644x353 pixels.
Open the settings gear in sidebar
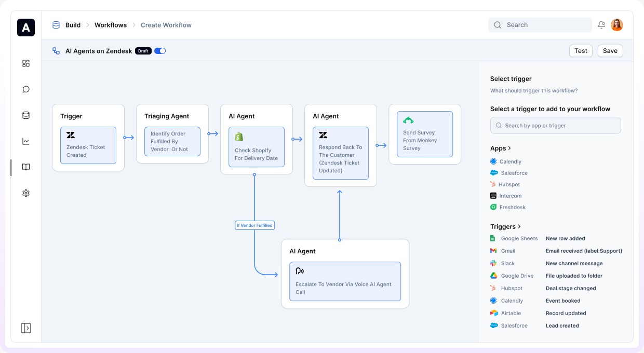[26, 193]
